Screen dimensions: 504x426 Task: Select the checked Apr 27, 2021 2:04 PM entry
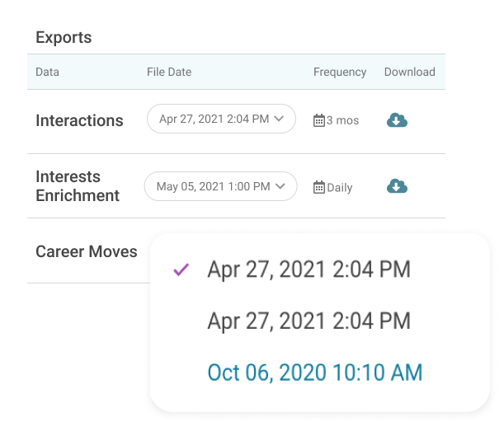pyautogui.click(x=309, y=269)
